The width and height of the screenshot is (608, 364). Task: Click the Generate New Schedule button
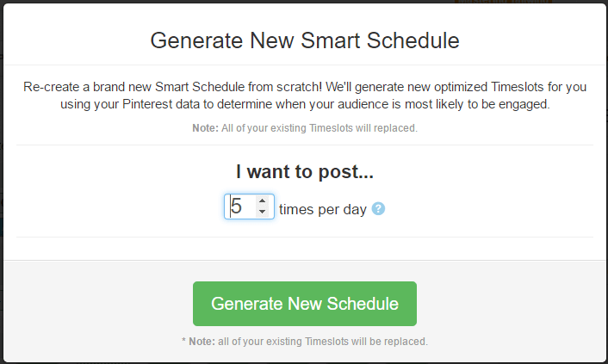pos(305,304)
